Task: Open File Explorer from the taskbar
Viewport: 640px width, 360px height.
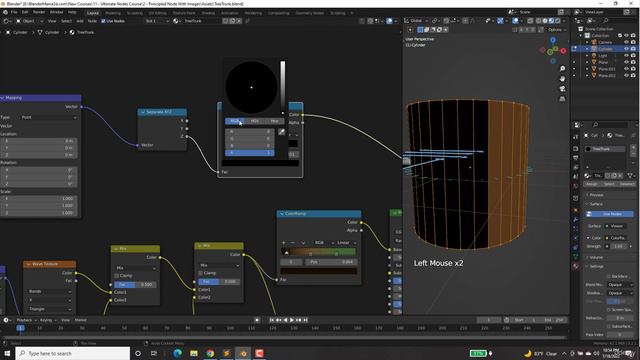Action: pyautogui.click(x=194, y=353)
